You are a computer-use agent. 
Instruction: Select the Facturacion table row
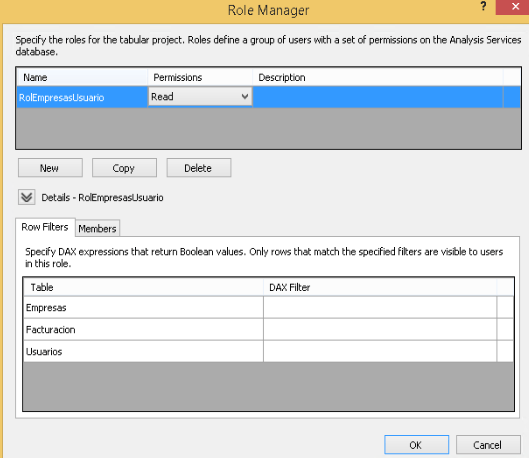[143, 330]
